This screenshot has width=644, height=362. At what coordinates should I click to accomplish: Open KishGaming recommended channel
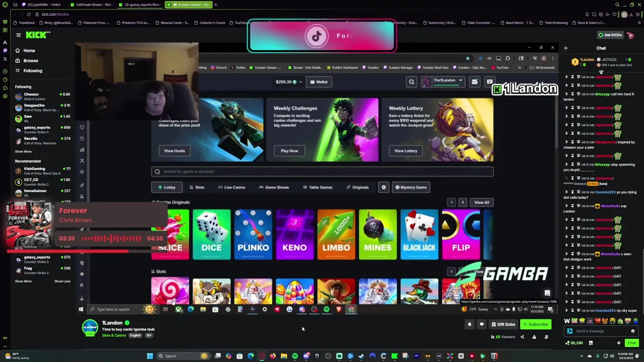coord(43,170)
